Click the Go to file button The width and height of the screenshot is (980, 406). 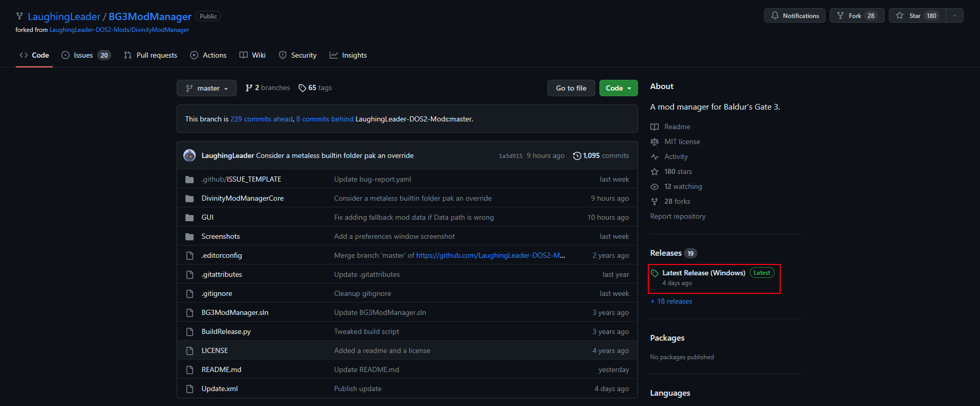571,88
